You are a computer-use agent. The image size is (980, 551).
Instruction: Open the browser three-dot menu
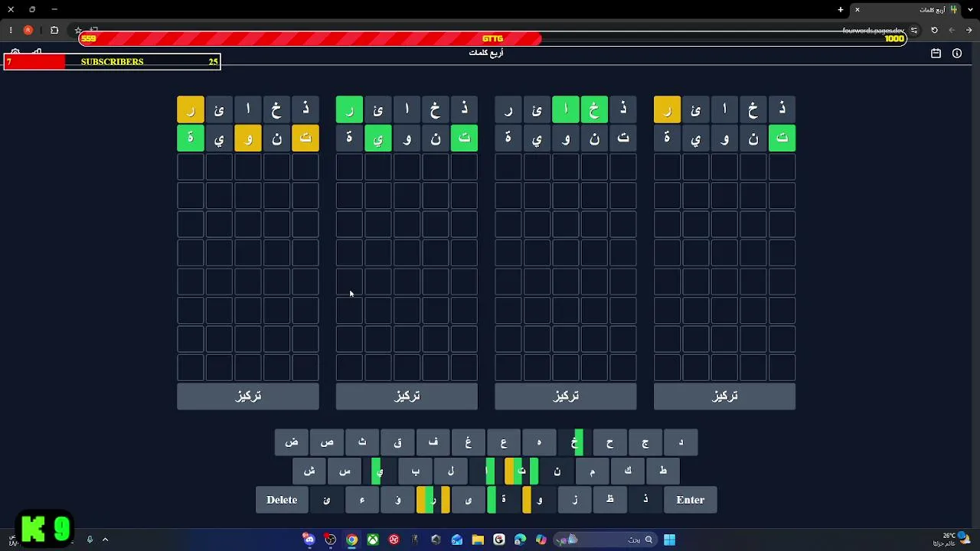[11, 31]
